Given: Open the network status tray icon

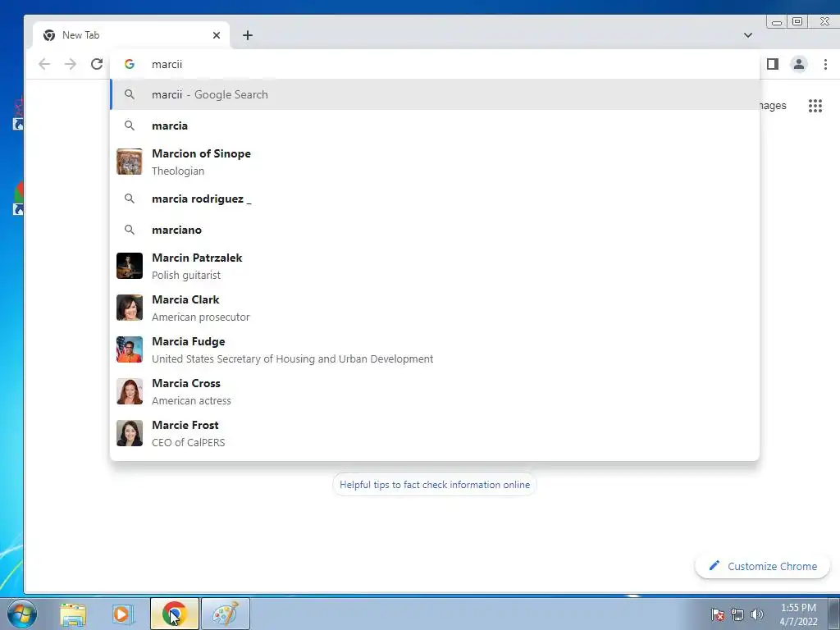Looking at the screenshot, I should tap(737, 614).
